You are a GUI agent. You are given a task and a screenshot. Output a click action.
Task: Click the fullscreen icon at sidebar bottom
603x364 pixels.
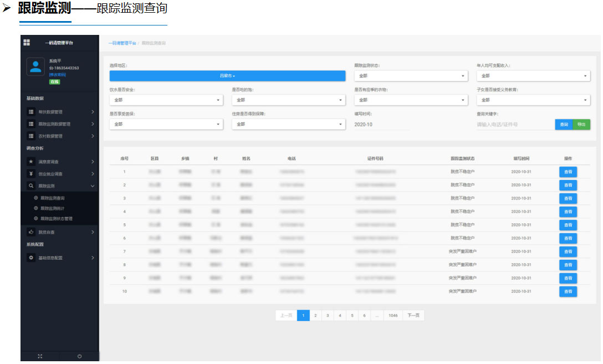40,356
